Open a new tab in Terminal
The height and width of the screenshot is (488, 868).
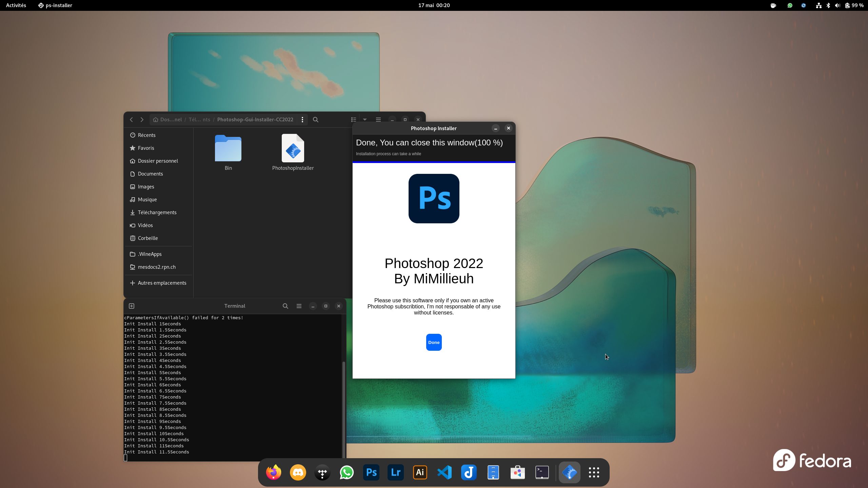point(132,306)
